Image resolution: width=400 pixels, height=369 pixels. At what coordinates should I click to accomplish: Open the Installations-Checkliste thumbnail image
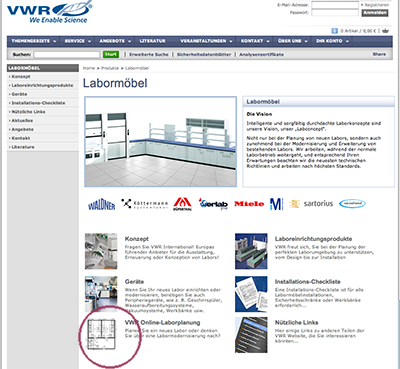click(x=251, y=294)
